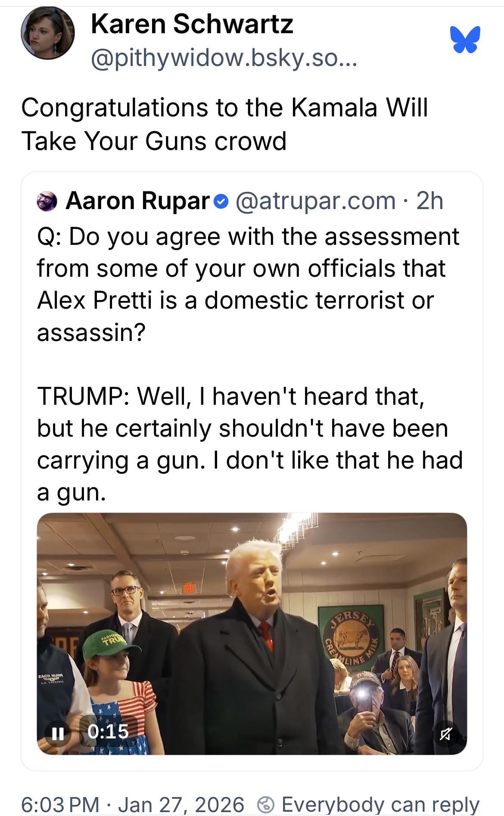Tap the blue verified badge beside Aaron Rupar

[221, 201]
